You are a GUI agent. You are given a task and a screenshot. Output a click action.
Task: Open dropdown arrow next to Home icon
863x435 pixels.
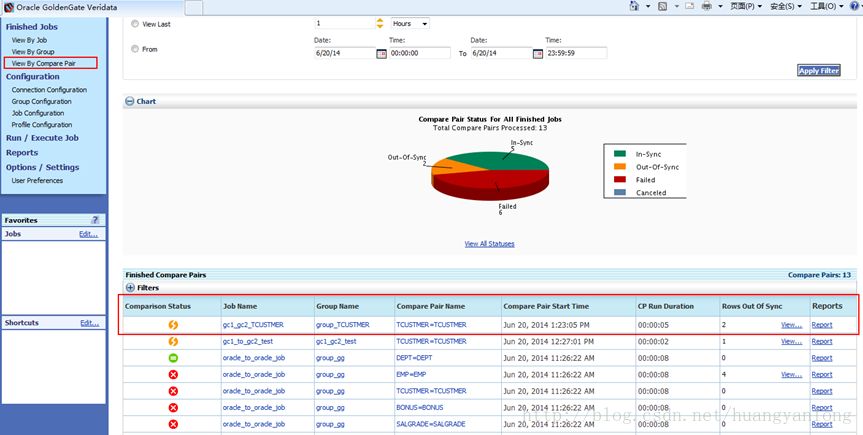click(x=648, y=6)
